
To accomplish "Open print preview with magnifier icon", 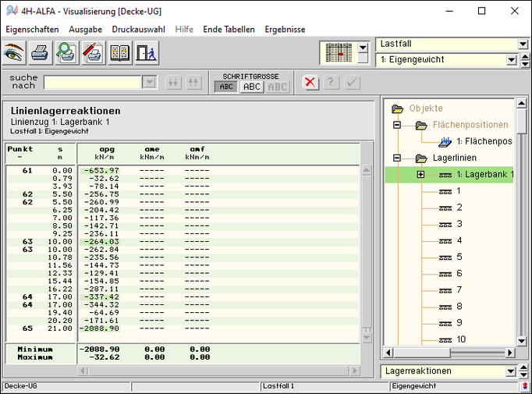I will tap(67, 53).
